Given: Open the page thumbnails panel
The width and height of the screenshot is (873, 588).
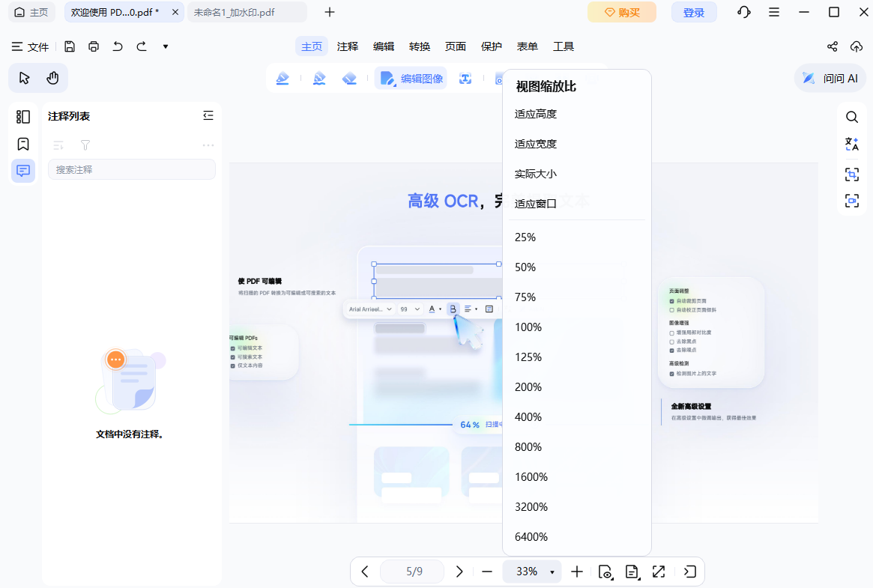Looking at the screenshot, I should 22,117.
